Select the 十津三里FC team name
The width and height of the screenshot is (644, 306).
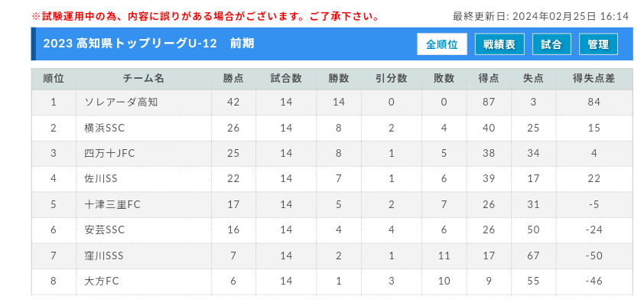point(112,204)
